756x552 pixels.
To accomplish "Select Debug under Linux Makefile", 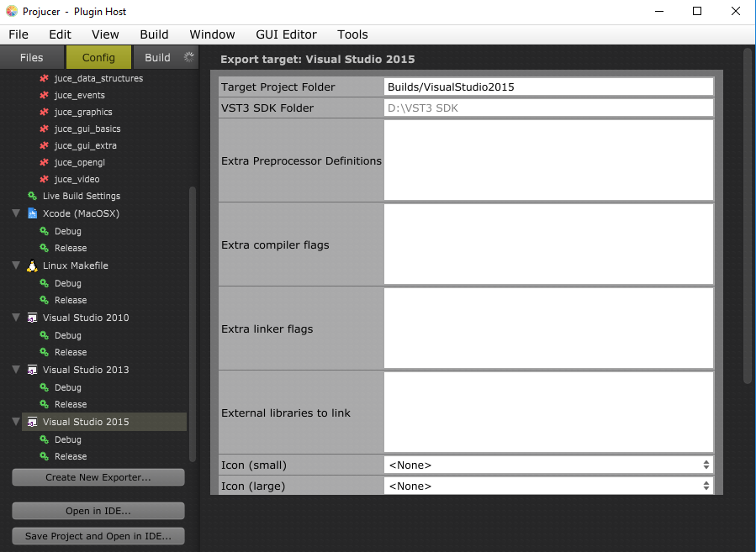I will (x=67, y=283).
